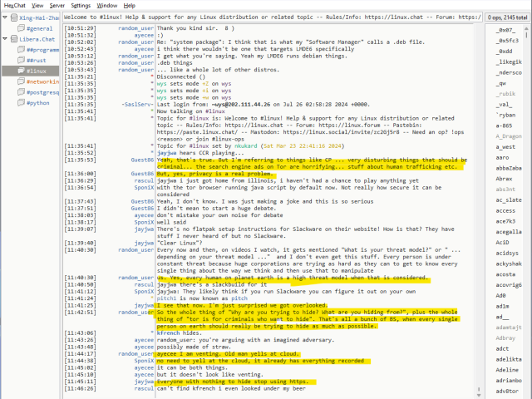Open the HexChat menu
The width and height of the screenshot is (532, 399).
point(14,5)
